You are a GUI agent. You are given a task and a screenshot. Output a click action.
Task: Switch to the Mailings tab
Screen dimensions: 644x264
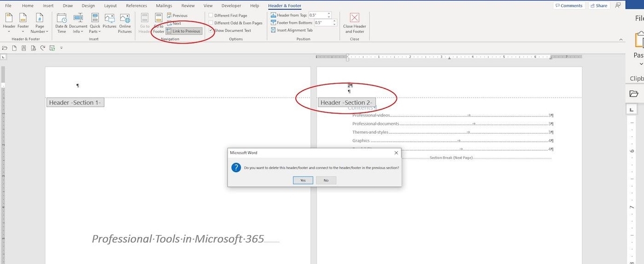point(164,5)
